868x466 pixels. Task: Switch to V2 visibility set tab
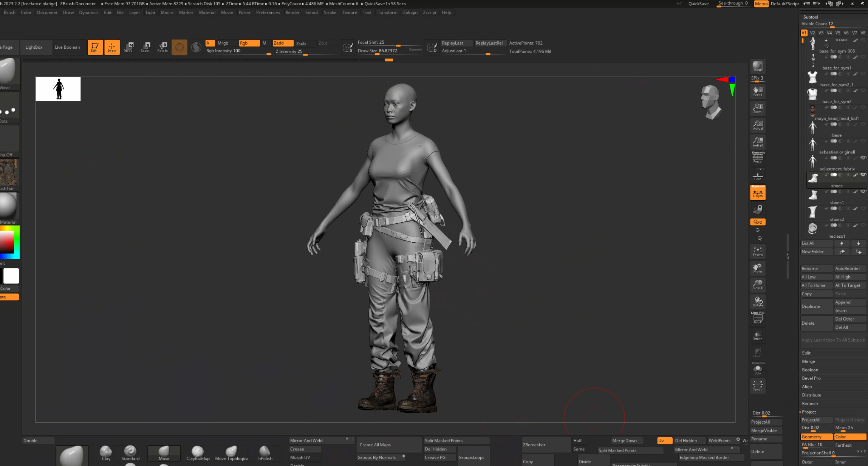point(812,33)
